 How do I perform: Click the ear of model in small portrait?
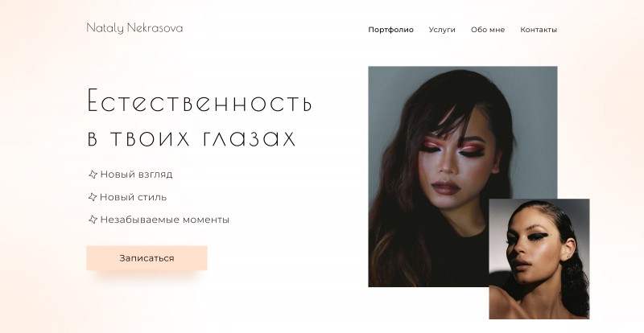(570, 249)
